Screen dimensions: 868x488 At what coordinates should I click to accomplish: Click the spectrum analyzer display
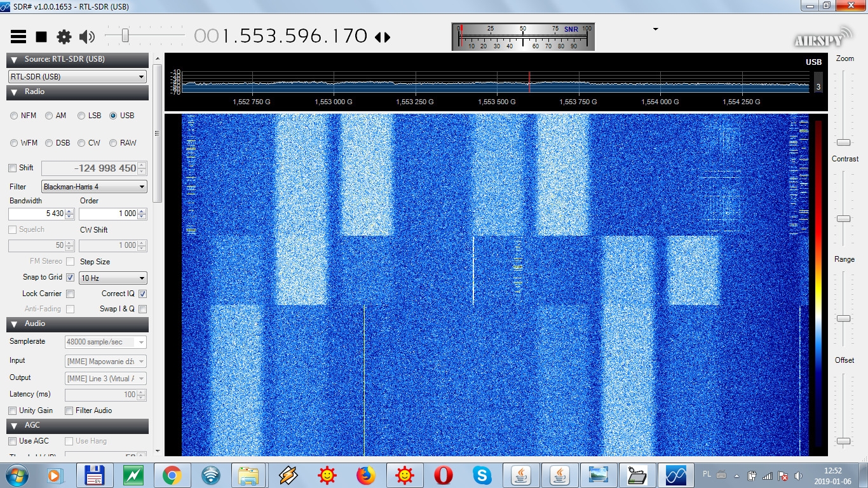coord(496,83)
